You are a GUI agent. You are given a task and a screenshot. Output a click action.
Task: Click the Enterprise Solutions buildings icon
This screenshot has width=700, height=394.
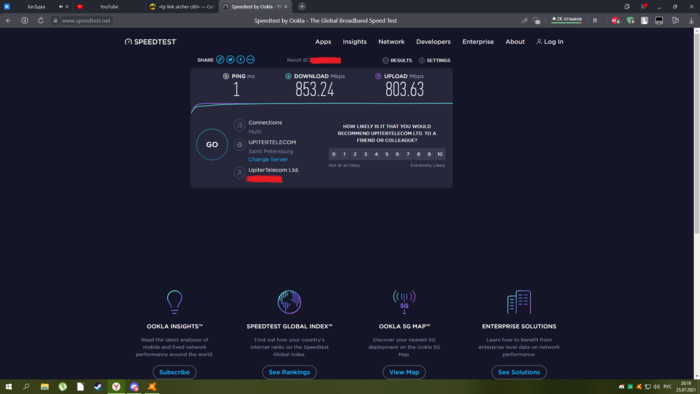point(519,302)
